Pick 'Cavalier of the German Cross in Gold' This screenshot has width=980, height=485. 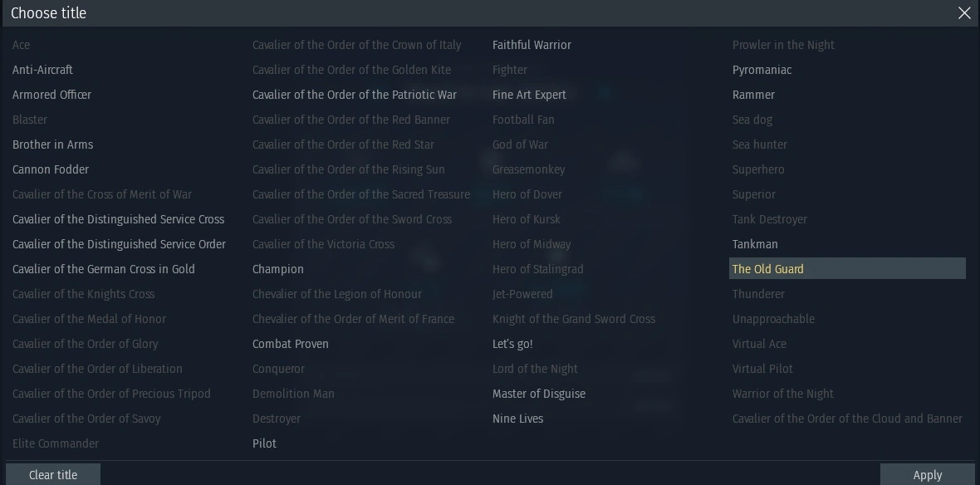click(x=104, y=269)
